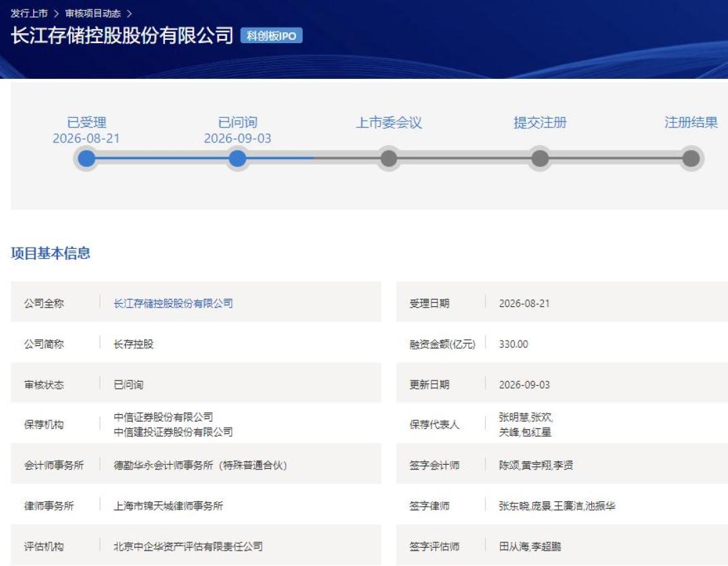Click the 更新日期 value 2026-09-03
Image resolution: width=728 pixels, height=566 pixels.
524,385
